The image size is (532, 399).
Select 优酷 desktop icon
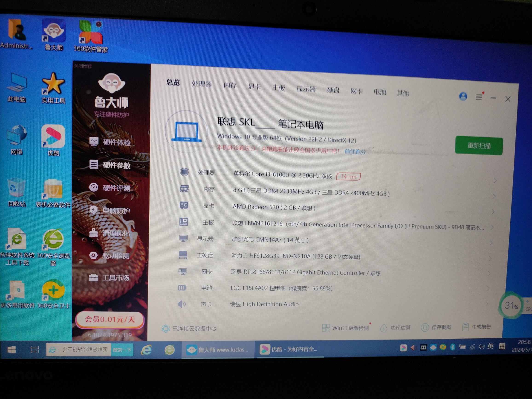point(53,140)
